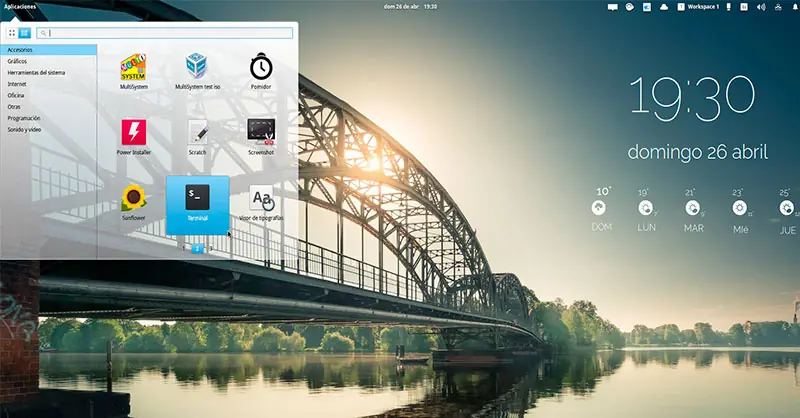800x418 pixels.
Task: Select the Accesorios category
Action: click(48, 50)
